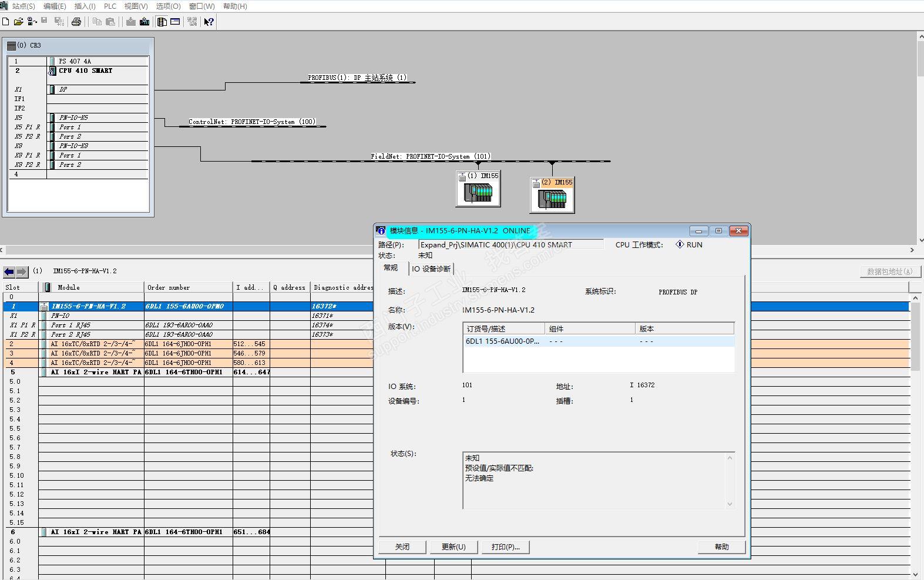Open the PLC menu

point(110,6)
